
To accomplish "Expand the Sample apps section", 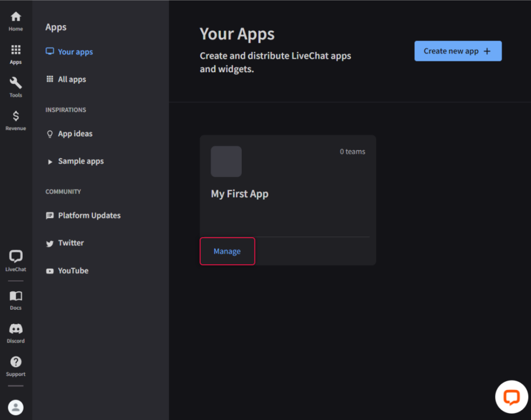I will (80, 161).
